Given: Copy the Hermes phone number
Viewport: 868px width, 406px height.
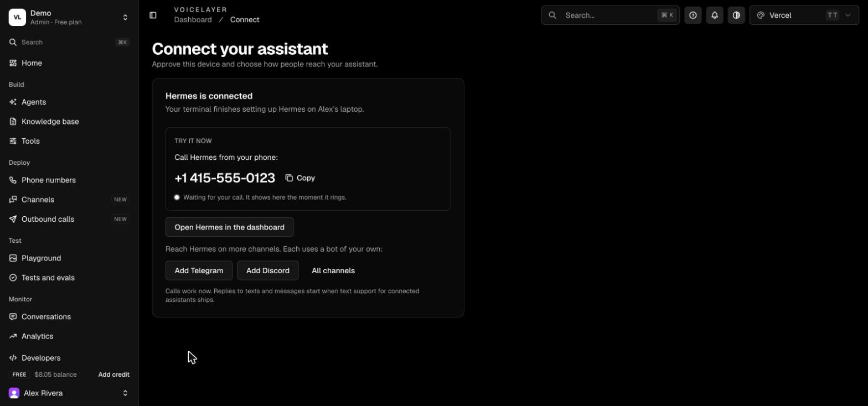Looking at the screenshot, I should (x=300, y=178).
